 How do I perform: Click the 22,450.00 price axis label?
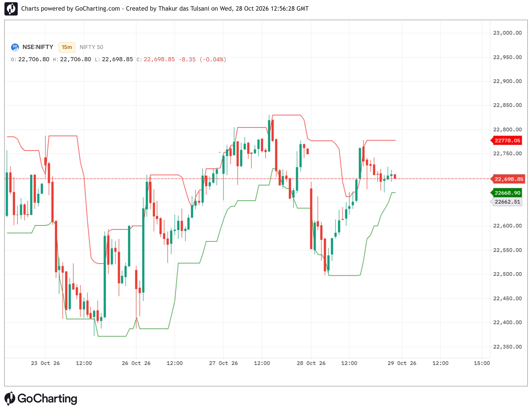[507, 298]
